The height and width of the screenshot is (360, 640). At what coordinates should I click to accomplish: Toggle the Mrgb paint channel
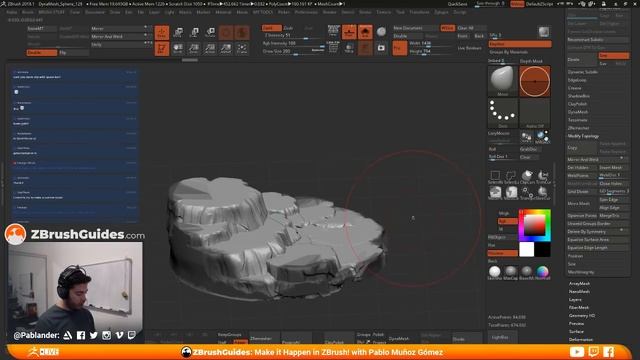(504, 213)
